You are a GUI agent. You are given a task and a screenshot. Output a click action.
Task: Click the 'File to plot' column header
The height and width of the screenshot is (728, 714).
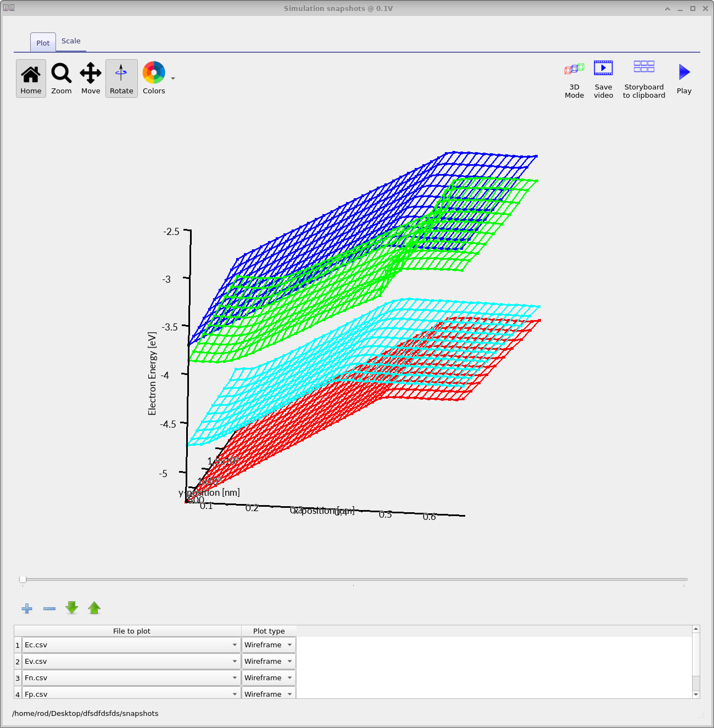click(131, 631)
